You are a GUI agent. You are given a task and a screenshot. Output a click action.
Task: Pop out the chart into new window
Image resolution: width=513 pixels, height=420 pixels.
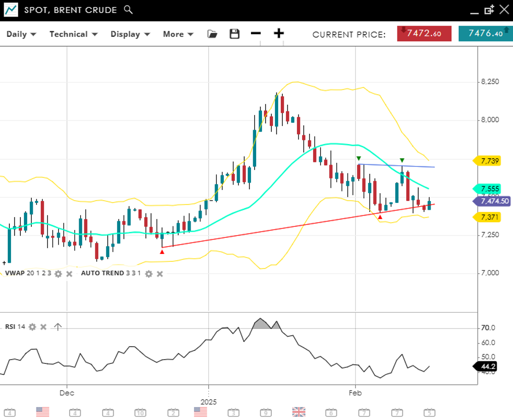tap(489, 10)
